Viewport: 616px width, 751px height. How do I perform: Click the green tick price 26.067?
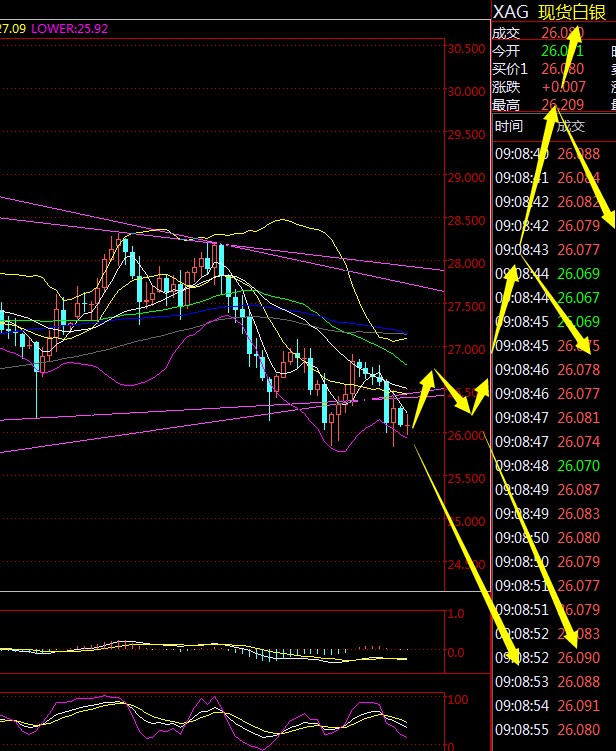click(579, 298)
